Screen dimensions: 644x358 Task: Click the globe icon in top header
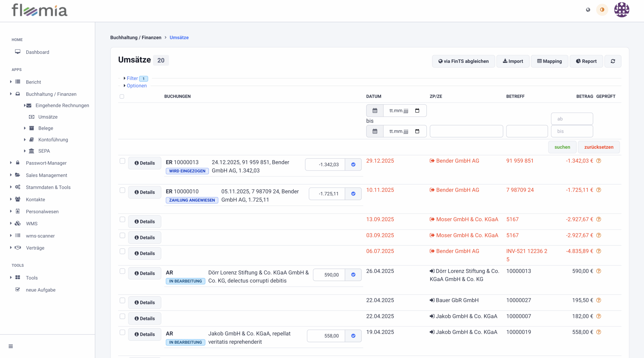click(588, 10)
